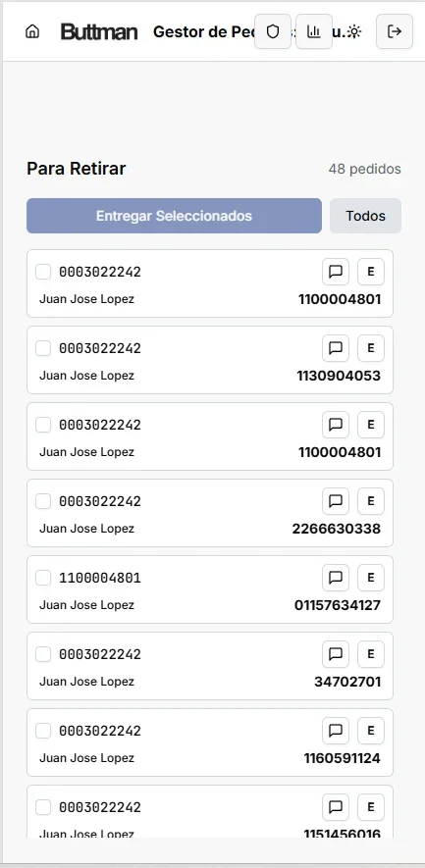Open the order card with number 1151456016
The height and width of the screenshot is (868, 425).
[x=210, y=811]
